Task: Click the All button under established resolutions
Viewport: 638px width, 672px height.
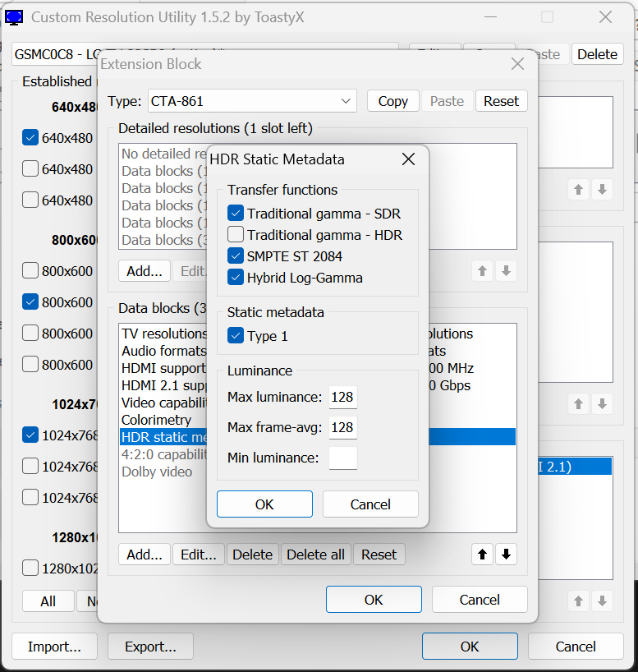Action: (48, 601)
